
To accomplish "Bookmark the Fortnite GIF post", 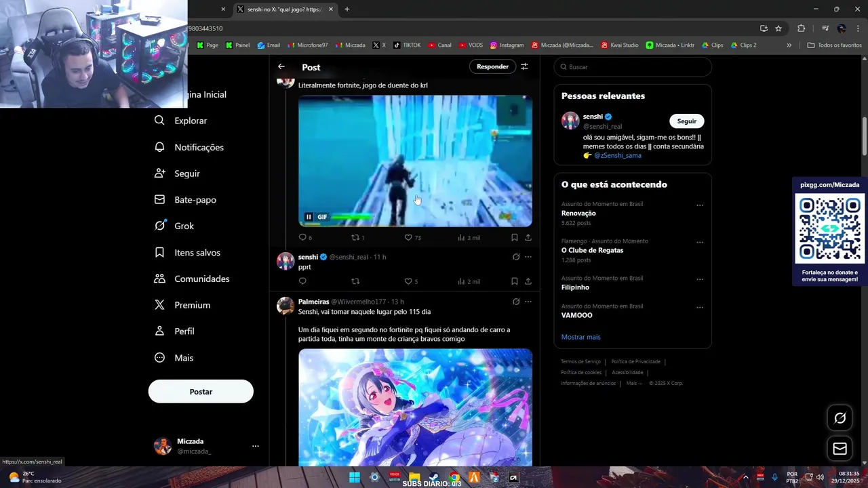I will point(514,237).
